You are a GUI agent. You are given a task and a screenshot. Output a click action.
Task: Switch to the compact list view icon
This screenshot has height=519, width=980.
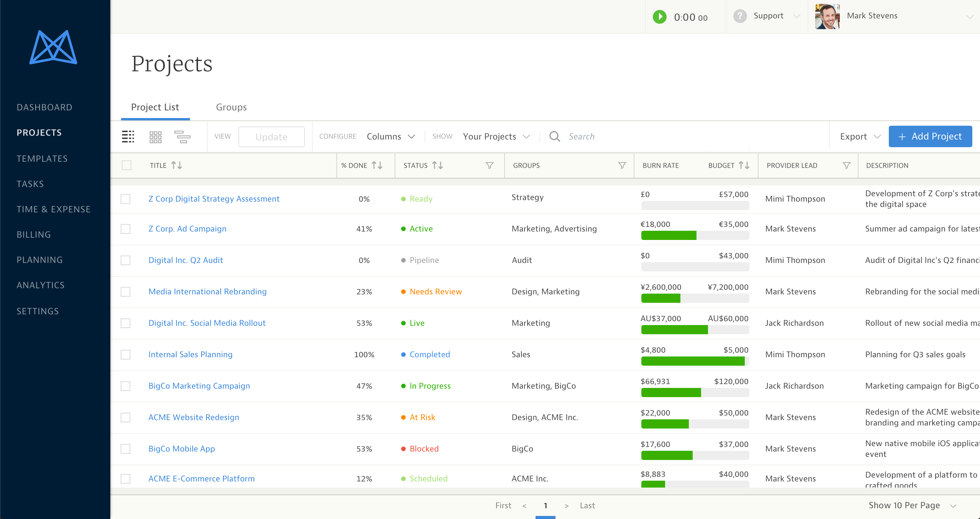pos(128,136)
